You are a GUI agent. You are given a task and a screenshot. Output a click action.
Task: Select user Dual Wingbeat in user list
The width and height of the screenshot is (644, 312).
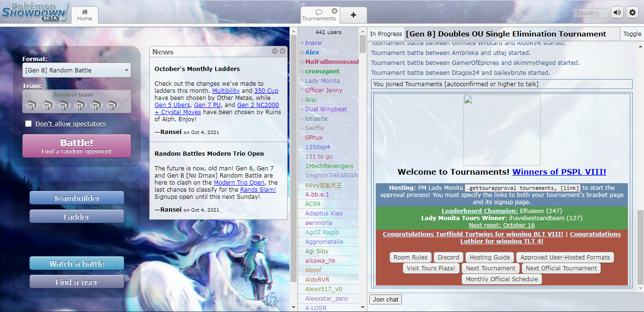(x=328, y=109)
